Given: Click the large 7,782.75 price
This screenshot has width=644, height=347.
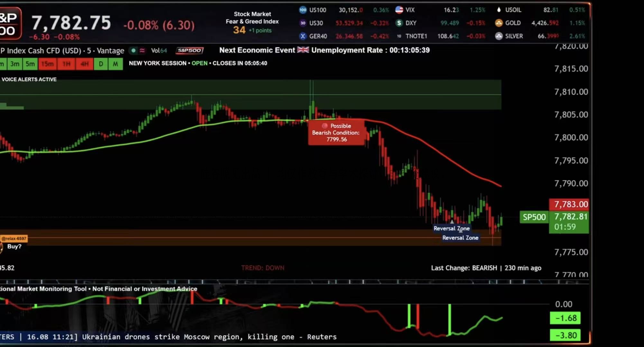Looking at the screenshot, I should point(71,23).
